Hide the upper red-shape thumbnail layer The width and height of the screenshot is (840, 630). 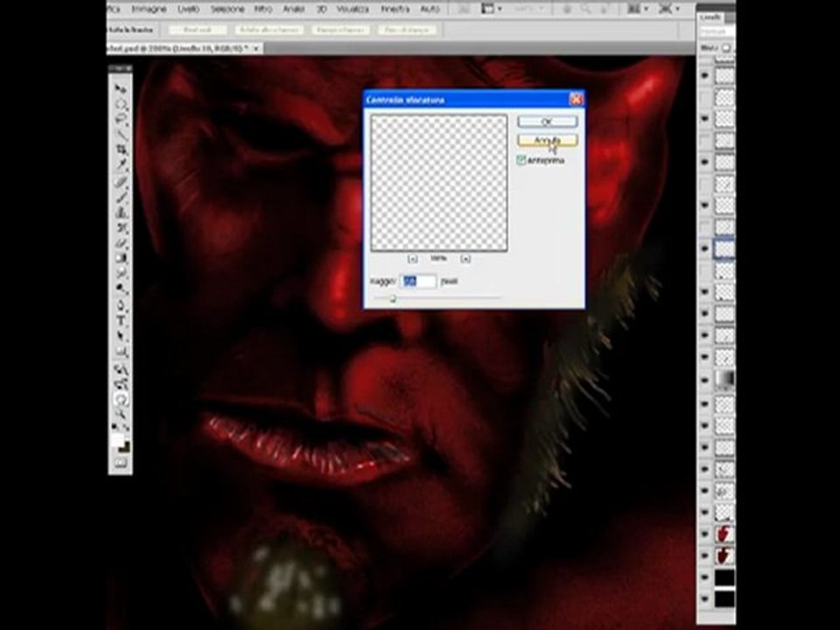[x=705, y=534]
